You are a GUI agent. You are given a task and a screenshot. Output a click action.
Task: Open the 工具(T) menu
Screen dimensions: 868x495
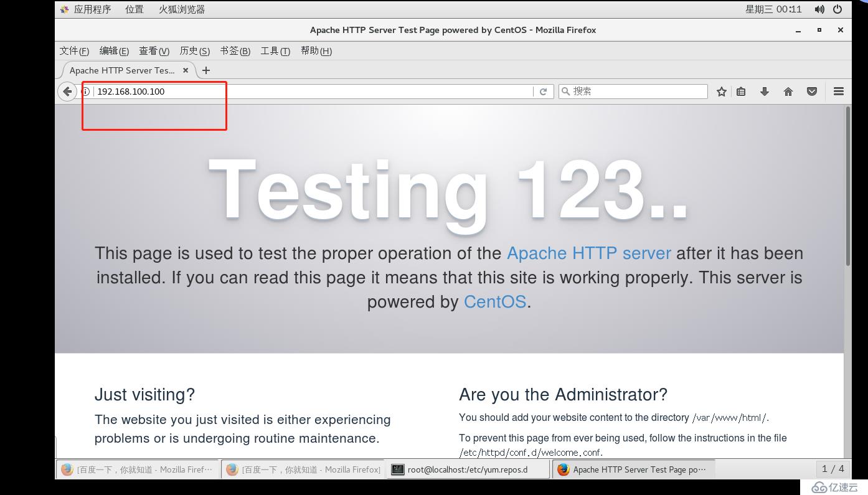(275, 51)
